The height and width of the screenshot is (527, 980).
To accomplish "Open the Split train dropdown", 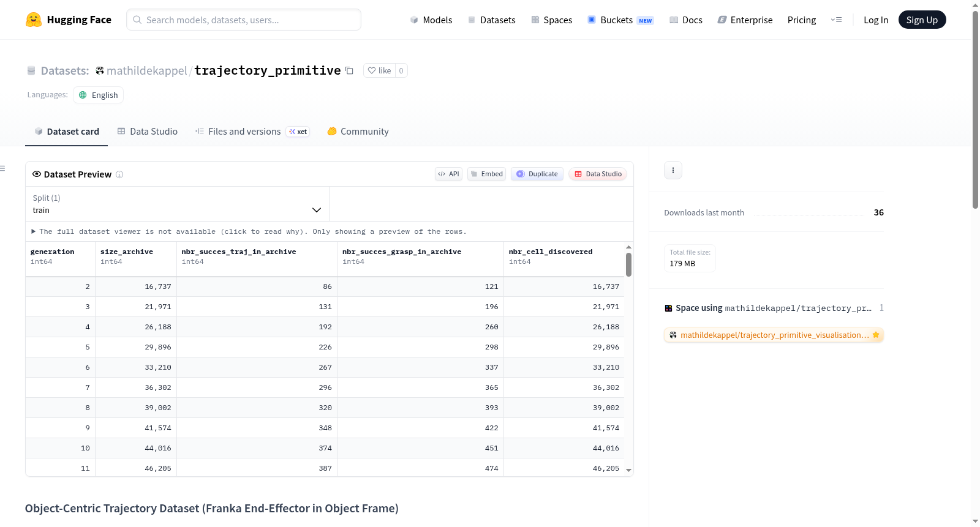I will tap(177, 204).
